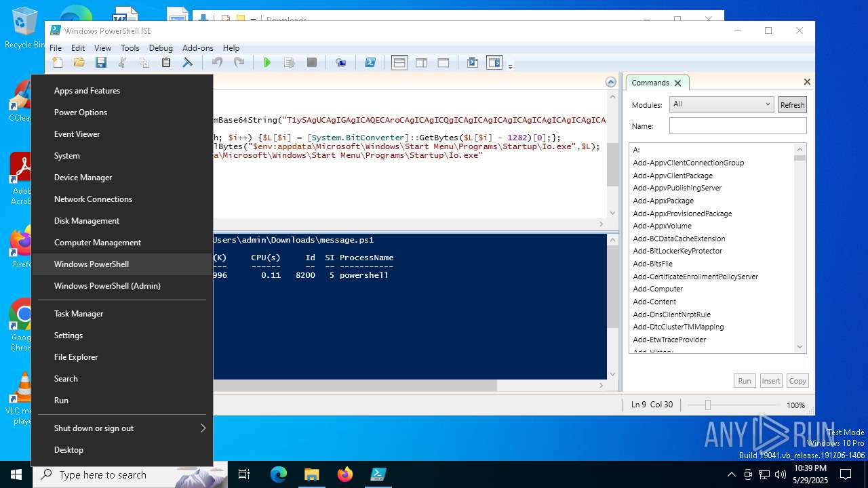Screen dimensions: 868x488
Task: Show the script pane on the right
Action: 421,63
